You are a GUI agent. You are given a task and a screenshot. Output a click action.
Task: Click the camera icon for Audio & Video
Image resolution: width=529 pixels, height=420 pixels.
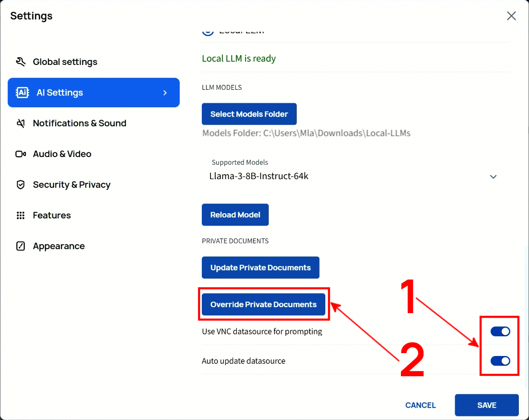[x=21, y=154]
